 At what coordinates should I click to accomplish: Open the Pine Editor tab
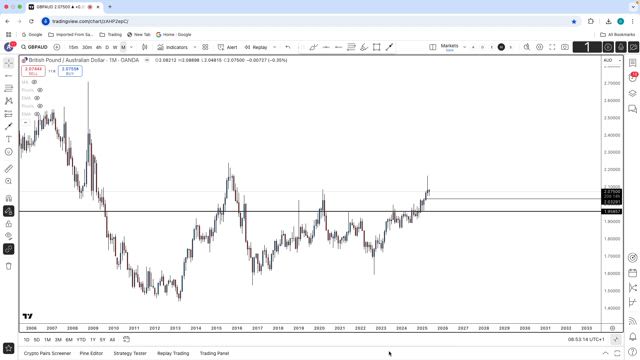click(91, 353)
